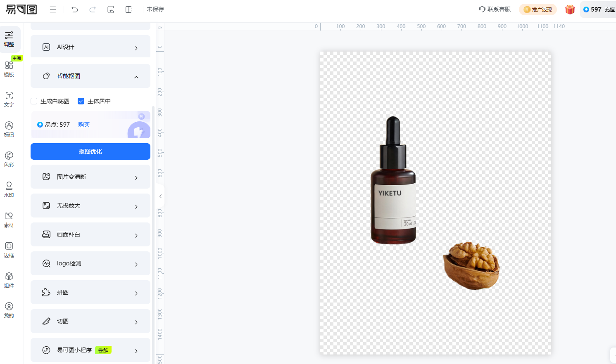Click the 画面补白 icon

coord(46,234)
